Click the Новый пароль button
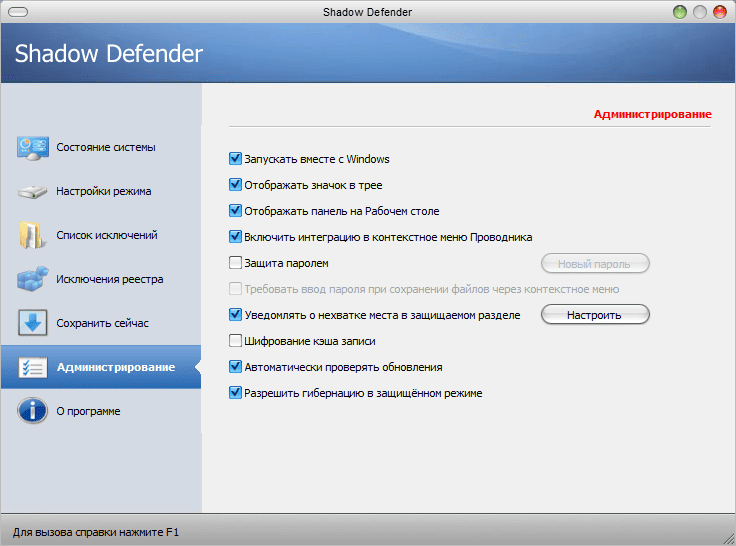 (x=595, y=263)
